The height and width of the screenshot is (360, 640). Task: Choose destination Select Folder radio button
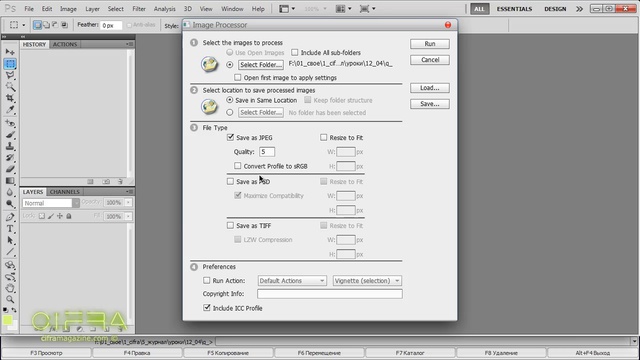click(x=230, y=112)
